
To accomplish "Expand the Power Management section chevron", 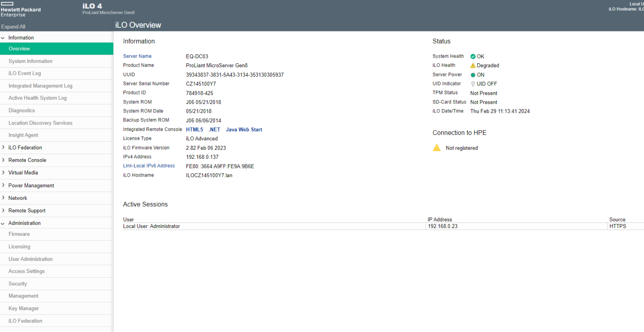I will [x=3, y=185].
